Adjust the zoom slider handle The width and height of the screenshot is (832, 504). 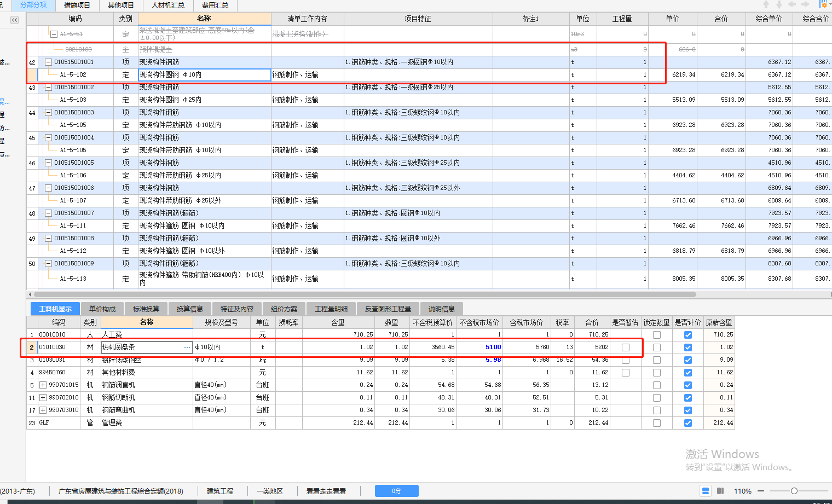point(794,491)
